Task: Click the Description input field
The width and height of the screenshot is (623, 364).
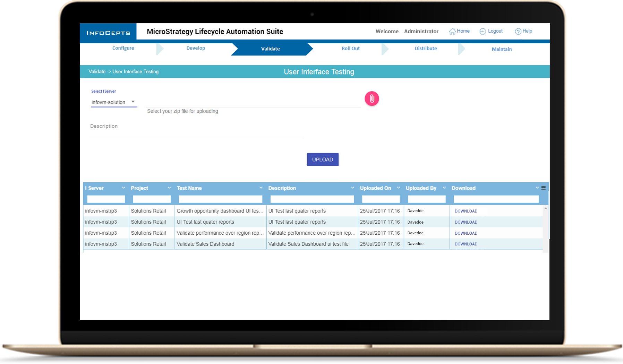Action: (x=196, y=130)
